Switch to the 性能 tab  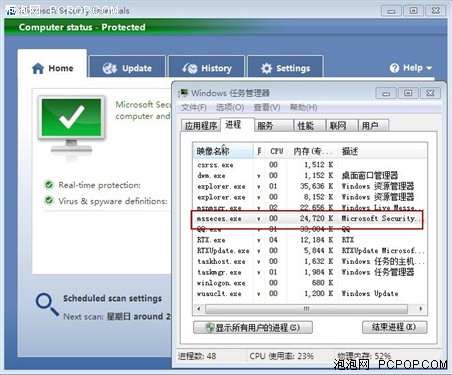[x=306, y=126]
